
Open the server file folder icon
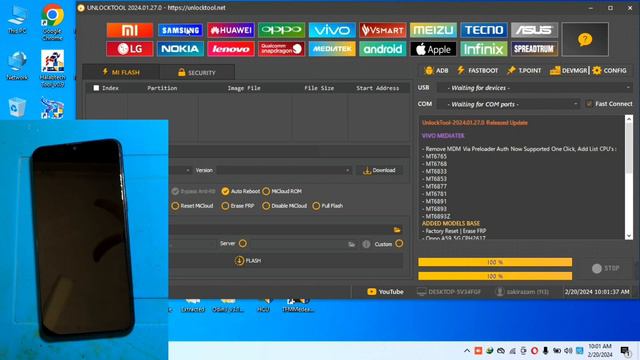pyautogui.click(x=351, y=244)
